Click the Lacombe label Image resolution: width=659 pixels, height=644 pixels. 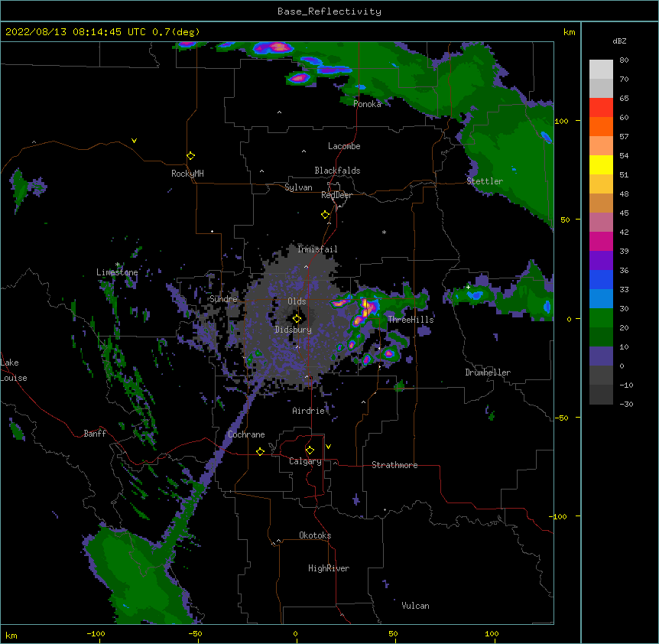coord(344,146)
